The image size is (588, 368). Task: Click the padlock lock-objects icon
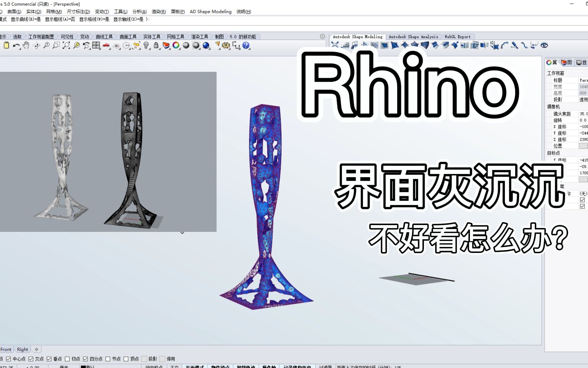click(x=156, y=45)
